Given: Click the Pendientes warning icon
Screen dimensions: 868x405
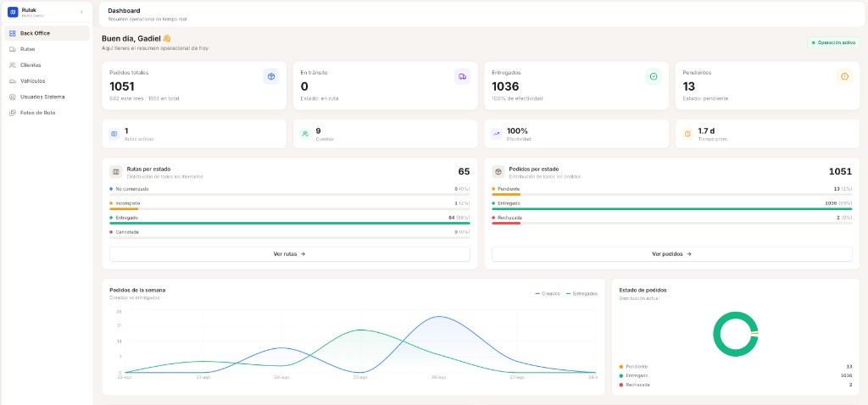Looking at the screenshot, I should click(x=844, y=77).
